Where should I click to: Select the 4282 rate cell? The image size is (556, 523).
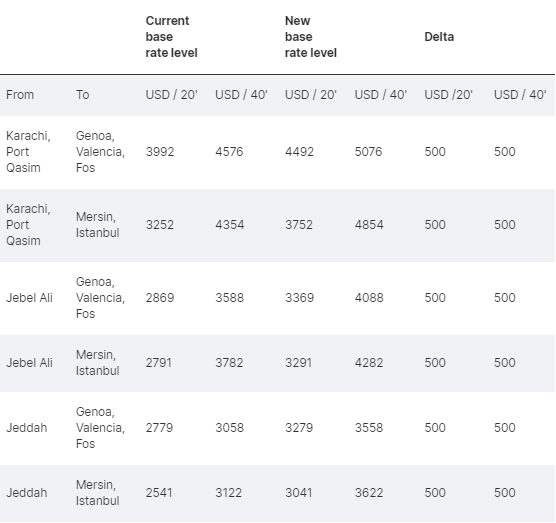click(369, 363)
